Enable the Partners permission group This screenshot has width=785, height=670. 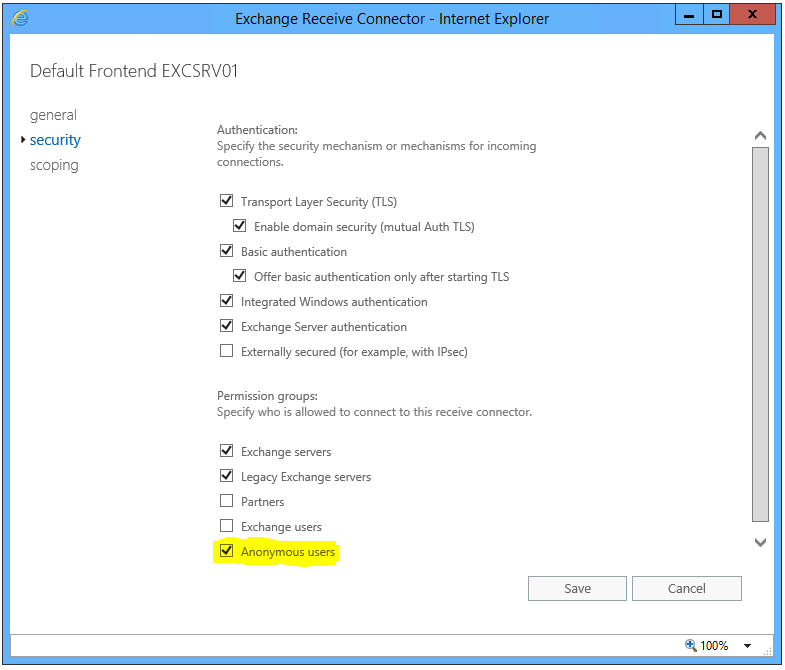tap(226, 501)
